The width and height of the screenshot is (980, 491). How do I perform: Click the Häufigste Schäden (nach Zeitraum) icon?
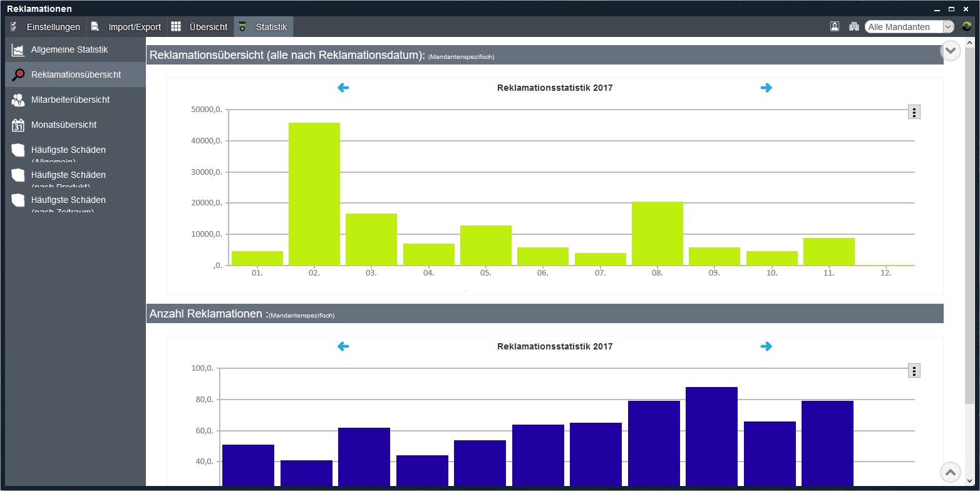pos(18,200)
